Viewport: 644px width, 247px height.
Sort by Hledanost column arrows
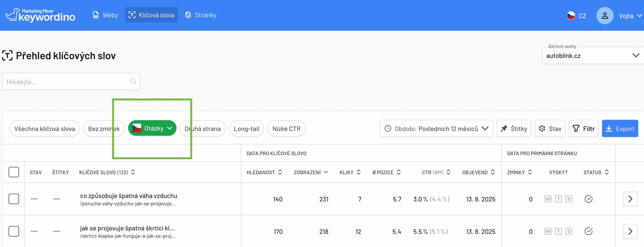pos(280,172)
